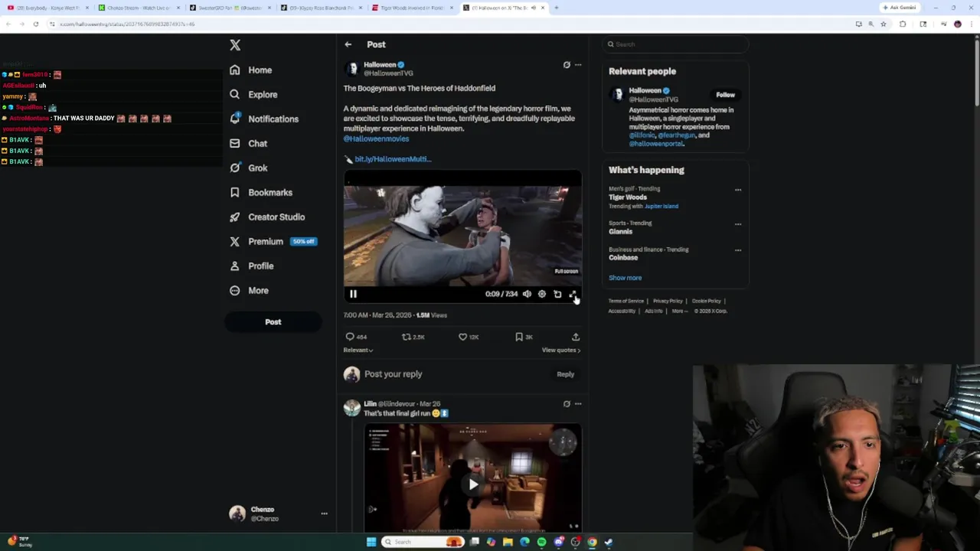Screen dimensions: 980x551
Task: Click the Reply button
Action: point(565,374)
